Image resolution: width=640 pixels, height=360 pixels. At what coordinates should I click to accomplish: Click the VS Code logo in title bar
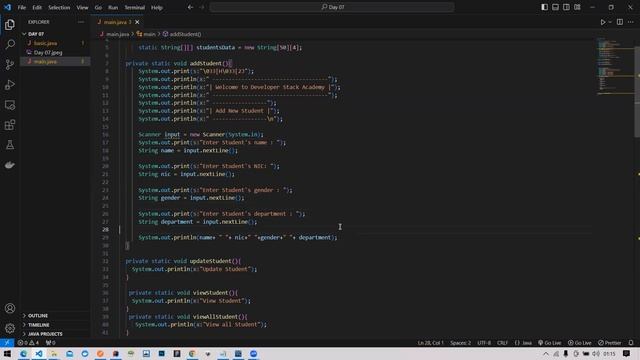point(7,7)
